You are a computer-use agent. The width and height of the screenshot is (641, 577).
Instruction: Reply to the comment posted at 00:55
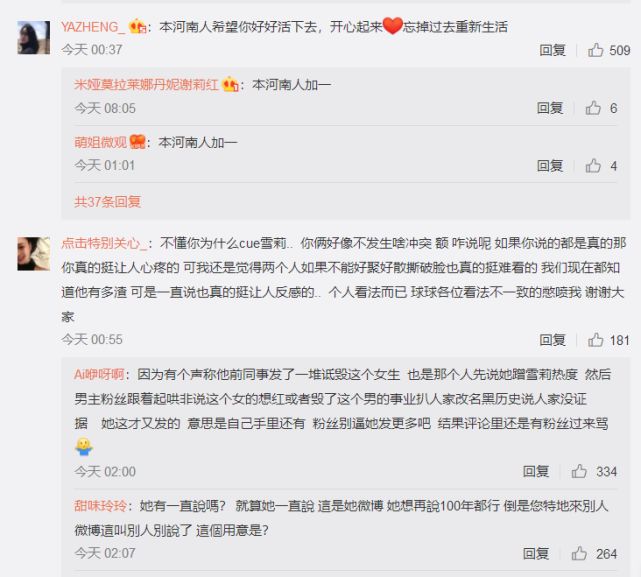pos(552,340)
